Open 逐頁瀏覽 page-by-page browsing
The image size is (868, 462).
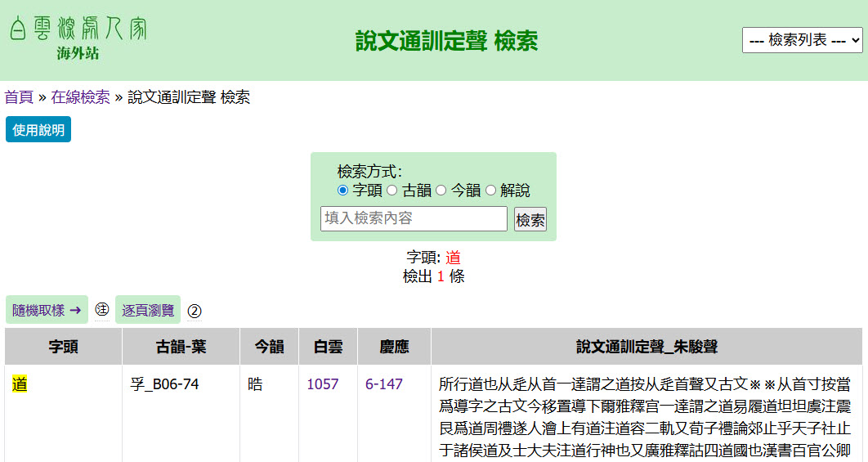point(148,310)
